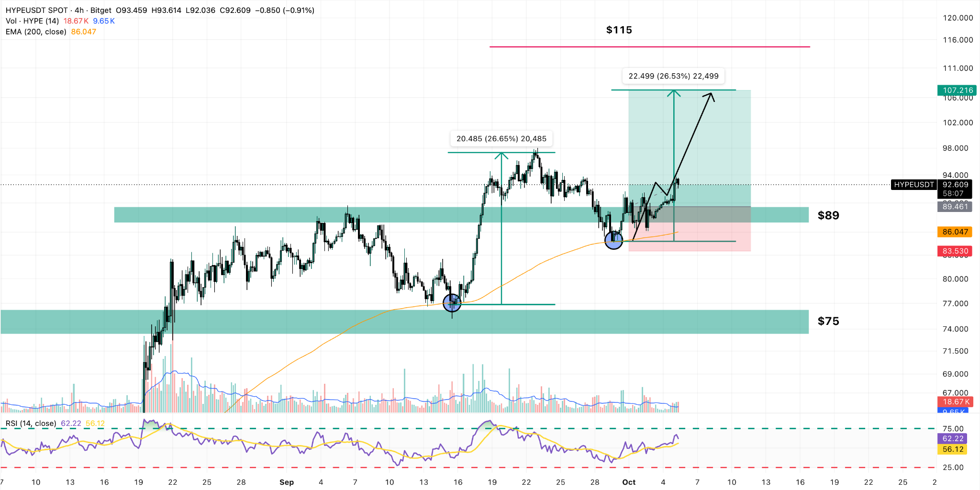This screenshot has height=490, width=980.
Task: Click the $75 zone label
Action: [x=828, y=321]
